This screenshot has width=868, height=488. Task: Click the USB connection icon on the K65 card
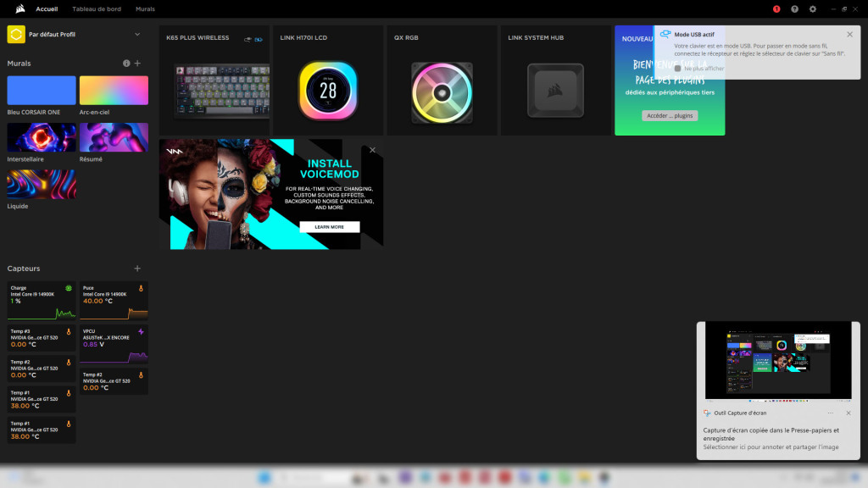coord(248,39)
